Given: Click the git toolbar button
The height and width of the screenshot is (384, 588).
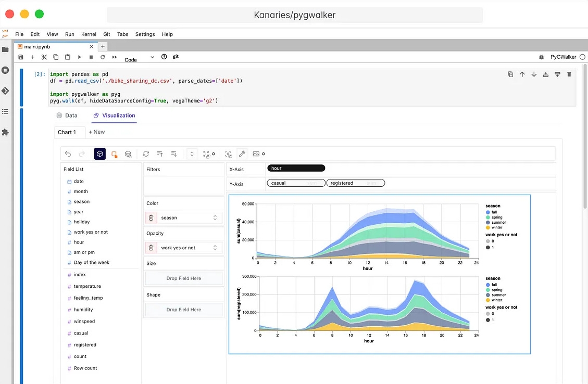Looking at the screenshot, I should pos(176,57).
